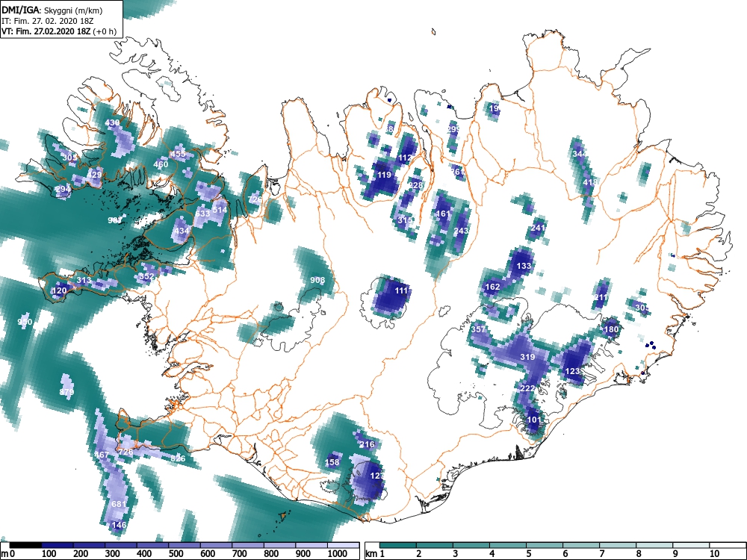Screen dimensions: 747x560
Task: Click visibility value 295 on the map
Action: [x=453, y=129]
